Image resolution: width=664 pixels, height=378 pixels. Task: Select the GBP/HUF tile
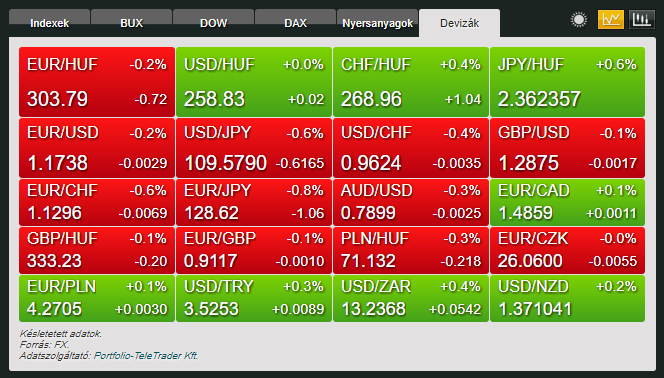(97, 251)
